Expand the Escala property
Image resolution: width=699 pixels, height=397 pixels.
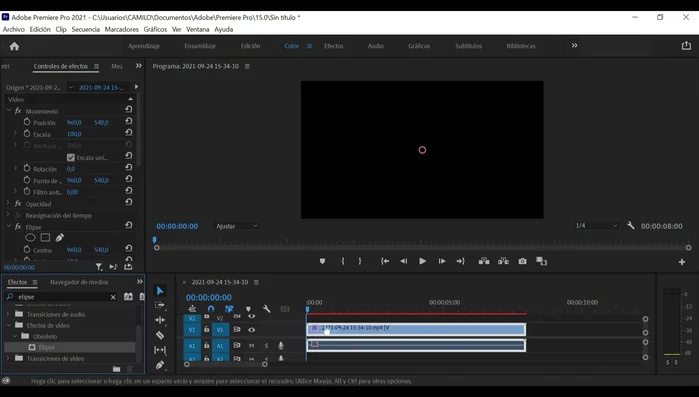16,134
